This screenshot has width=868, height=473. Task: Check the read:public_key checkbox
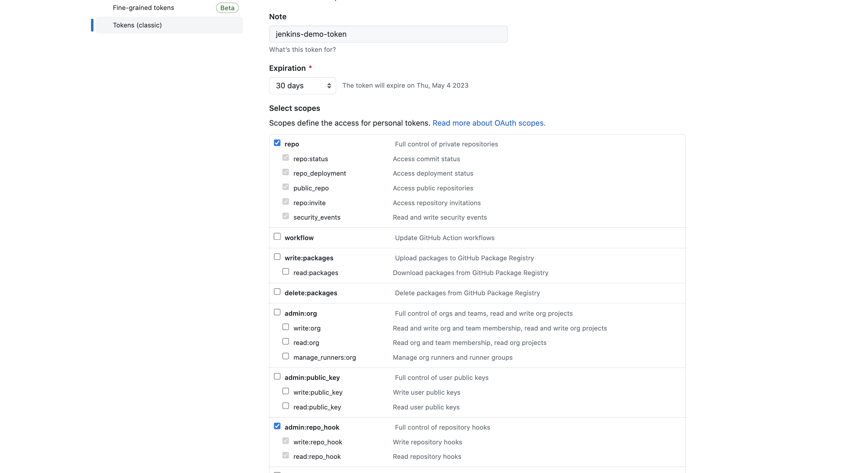286,406
